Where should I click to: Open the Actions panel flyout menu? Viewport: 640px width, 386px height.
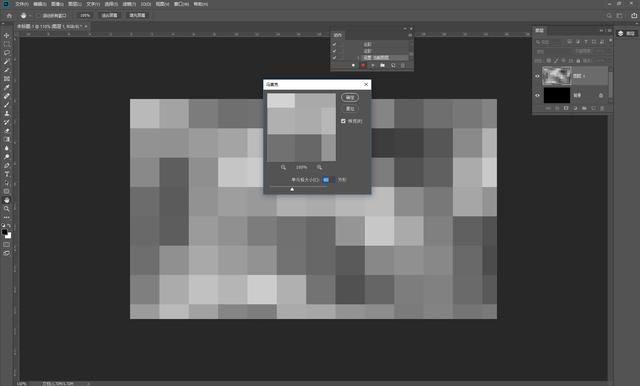411,35
